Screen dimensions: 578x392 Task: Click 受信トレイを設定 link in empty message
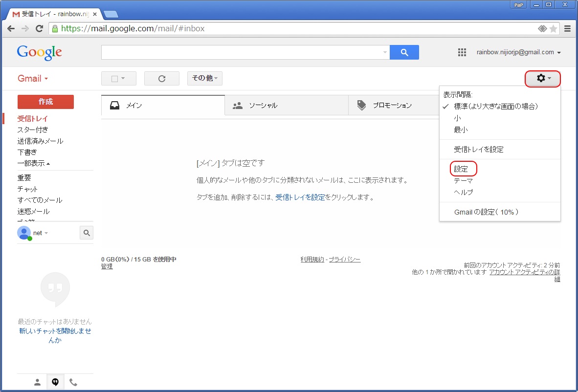300,197
